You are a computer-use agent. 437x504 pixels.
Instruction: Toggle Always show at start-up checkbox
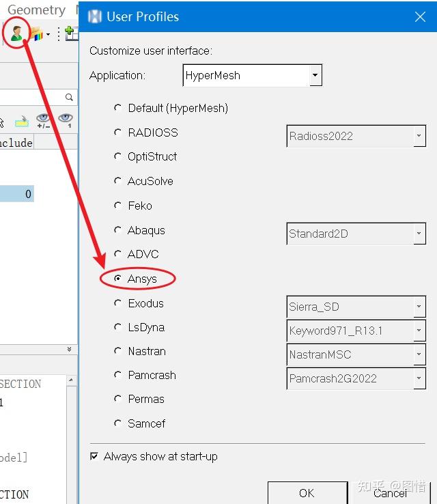click(x=94, y=456)
